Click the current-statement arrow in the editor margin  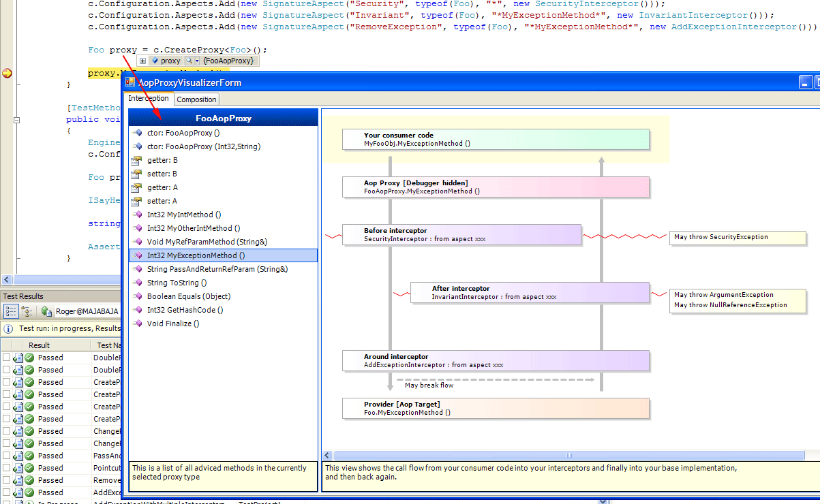tap(7, 74)
